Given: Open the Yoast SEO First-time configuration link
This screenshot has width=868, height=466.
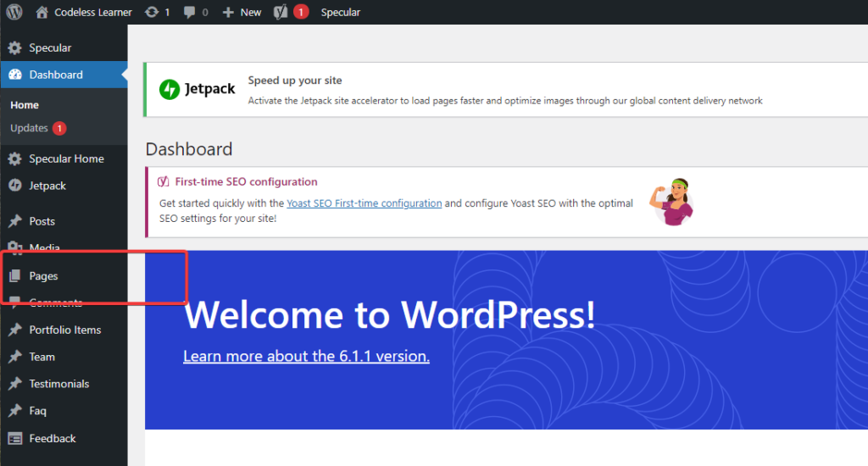Looking at the screenshot, I should tap(364, 203).
